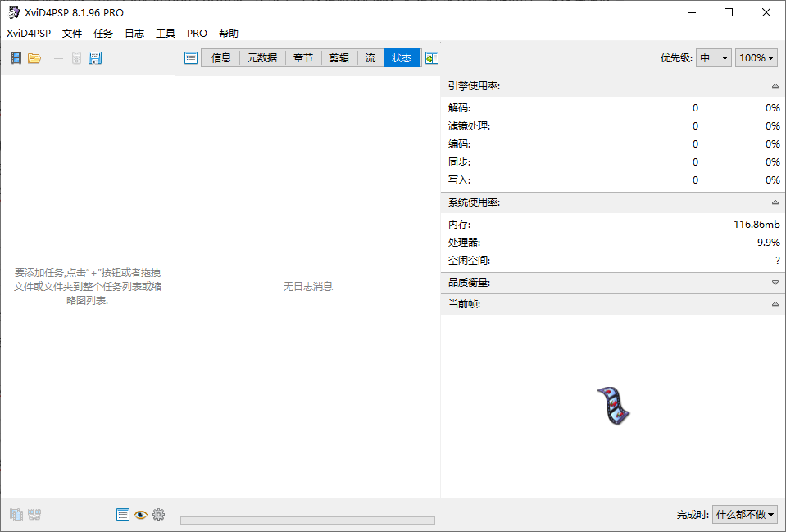Toggle the joined encode icon at bottom left

34,515
